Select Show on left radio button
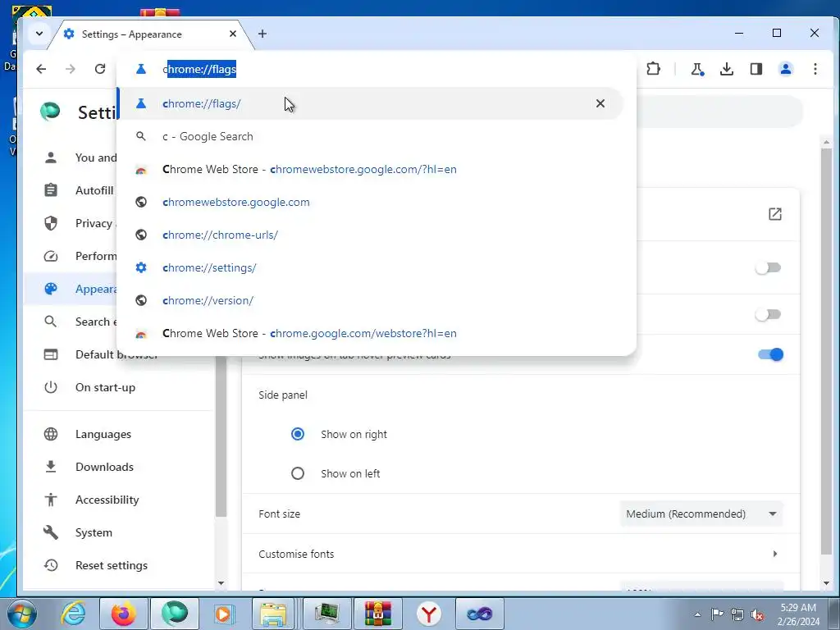The image size is (840, 630). click(x=297, y=473)
